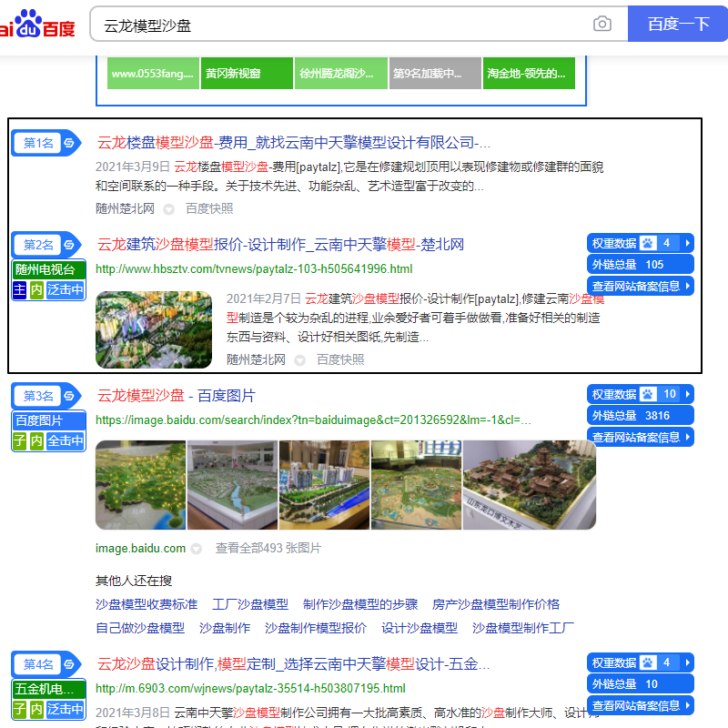
Task: Click 查看全部493张图片 link
Action: 268,548
